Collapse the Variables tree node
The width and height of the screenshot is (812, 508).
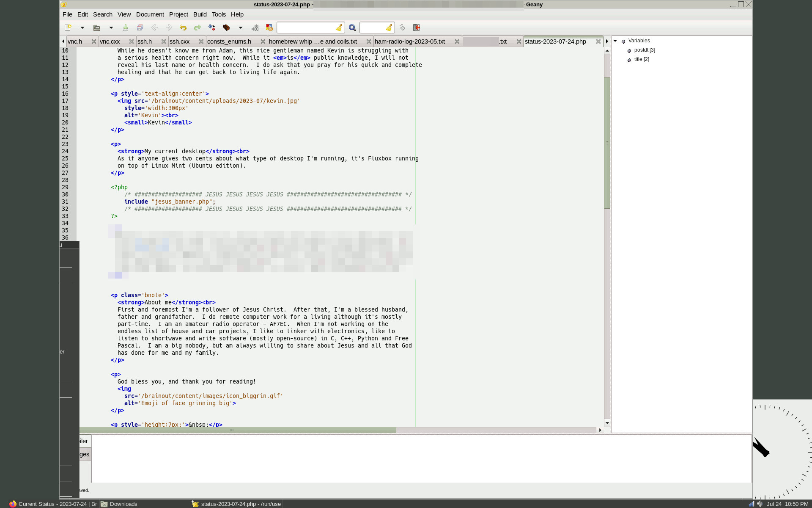(x=615, y=41)
